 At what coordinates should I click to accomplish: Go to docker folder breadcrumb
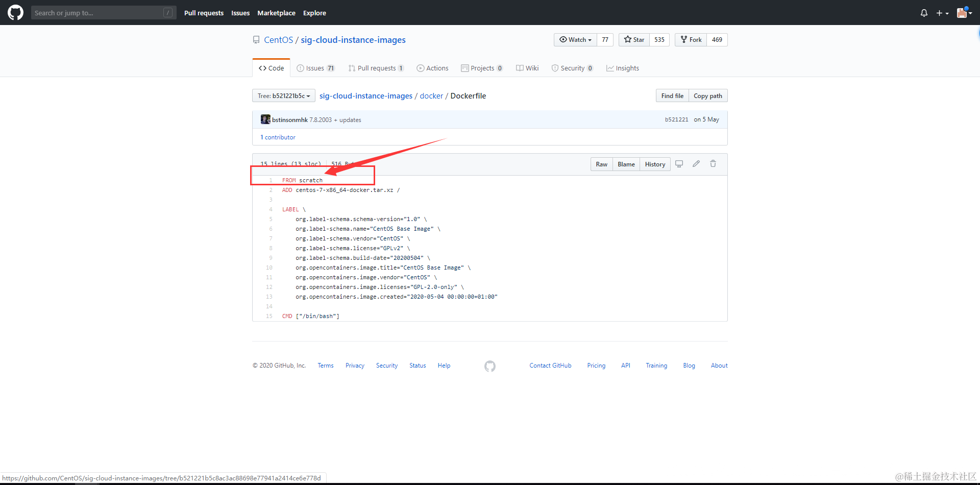coord(431,96)
